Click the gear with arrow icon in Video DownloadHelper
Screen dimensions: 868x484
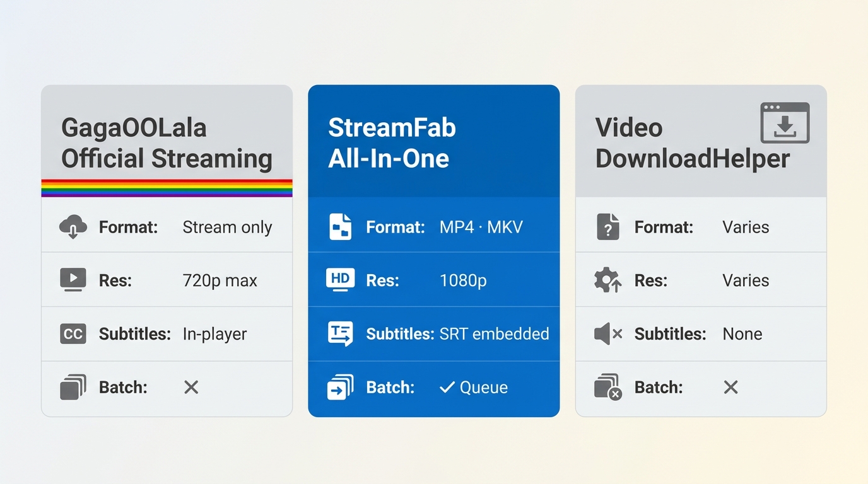click(x=608, y=280)
